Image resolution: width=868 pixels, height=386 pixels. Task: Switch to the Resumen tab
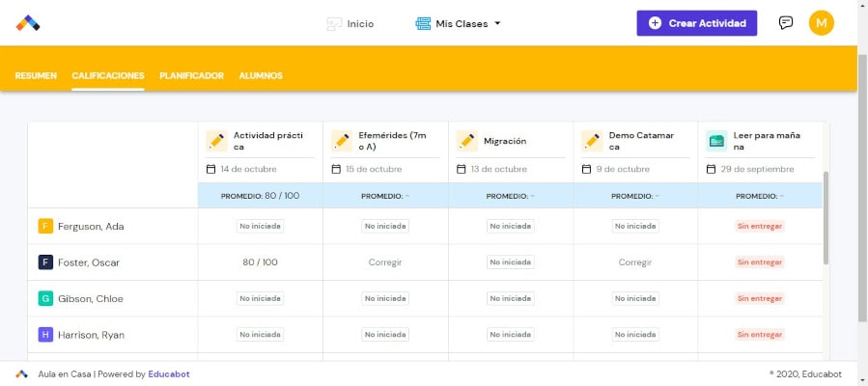pos(36,75)
